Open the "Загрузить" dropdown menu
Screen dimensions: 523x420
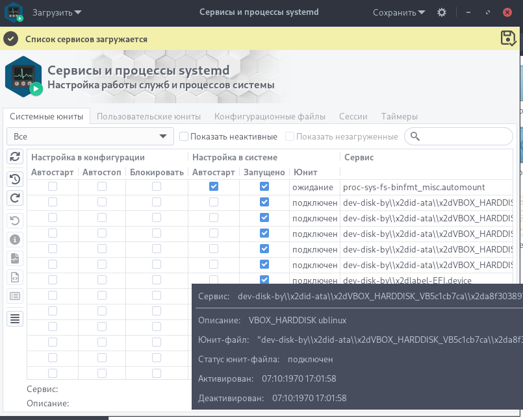tap(58, 12)
